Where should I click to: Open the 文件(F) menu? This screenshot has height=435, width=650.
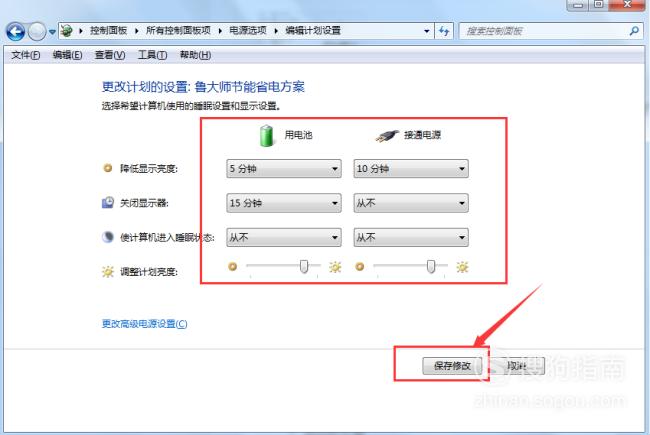pyautogui.click(x=25, y=55)
